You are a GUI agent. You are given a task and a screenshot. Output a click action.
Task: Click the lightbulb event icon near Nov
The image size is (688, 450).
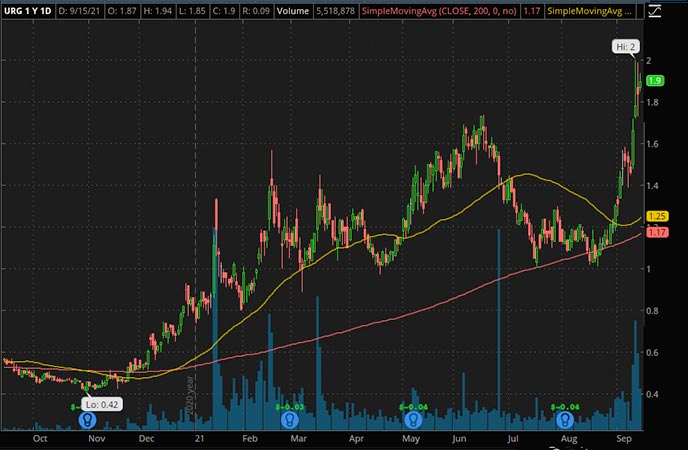[x=87, y=420]
